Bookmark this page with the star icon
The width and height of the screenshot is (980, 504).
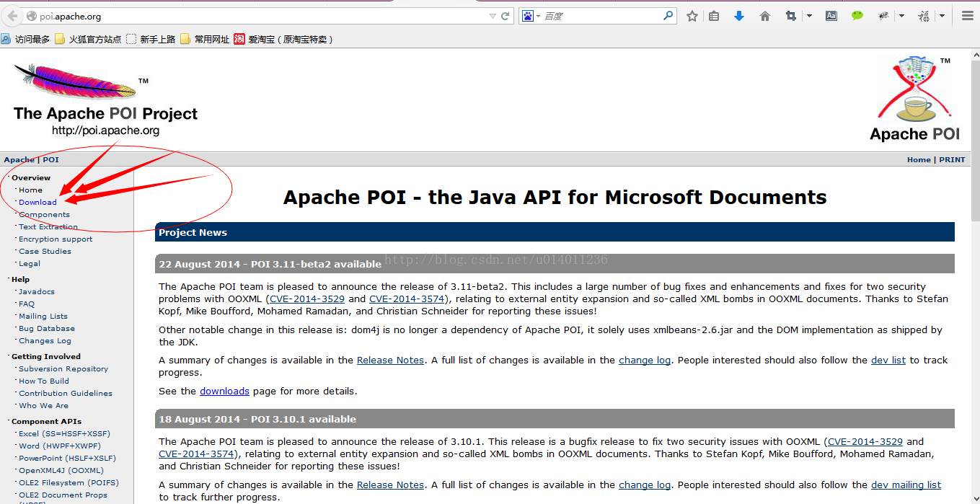click(692, 16)
